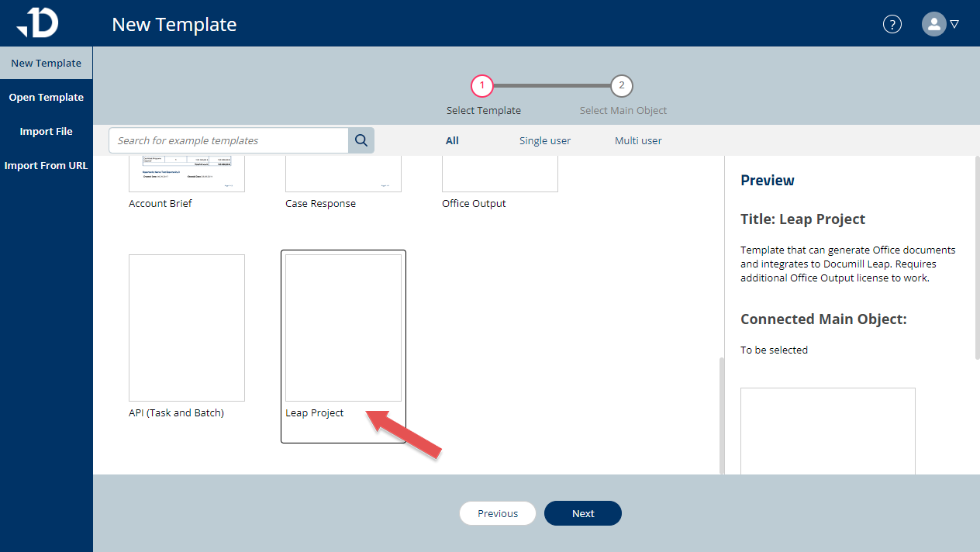Select step 1 Select Template circle
Image resolution: width=980 pixels, height=552 pixels.
click(x=482, y=86)
